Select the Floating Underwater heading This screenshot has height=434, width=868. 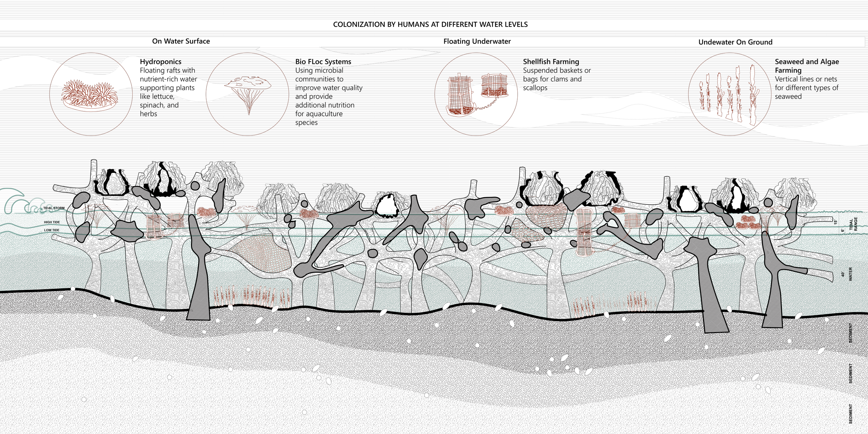point(477,41)
